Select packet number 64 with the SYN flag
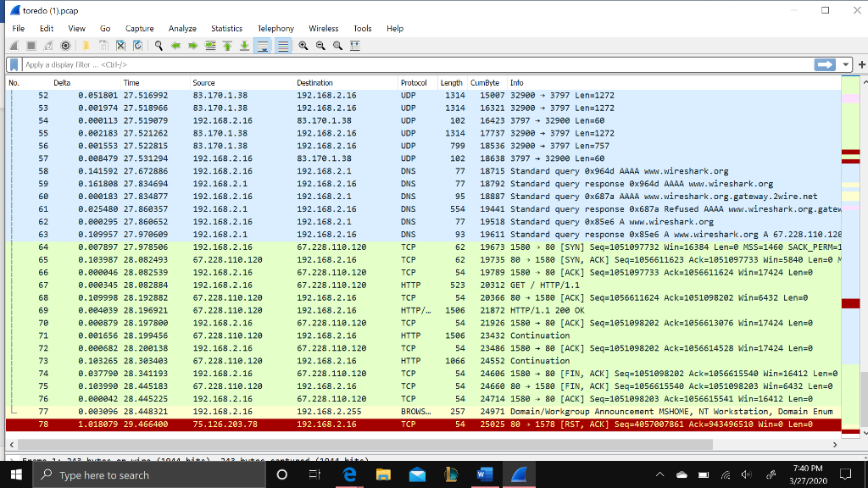The height and width of the screenshot is (488, 868). (x=339, y=247)
